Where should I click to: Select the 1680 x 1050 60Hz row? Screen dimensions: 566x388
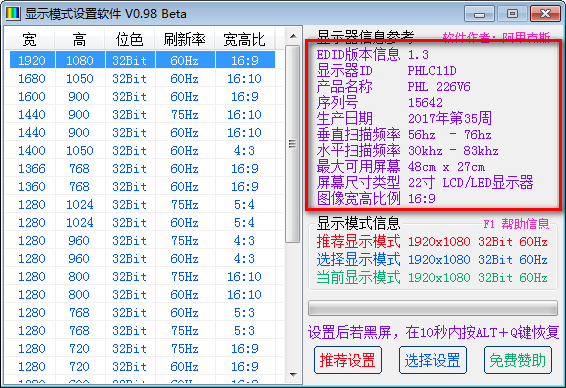pos(140,78)
